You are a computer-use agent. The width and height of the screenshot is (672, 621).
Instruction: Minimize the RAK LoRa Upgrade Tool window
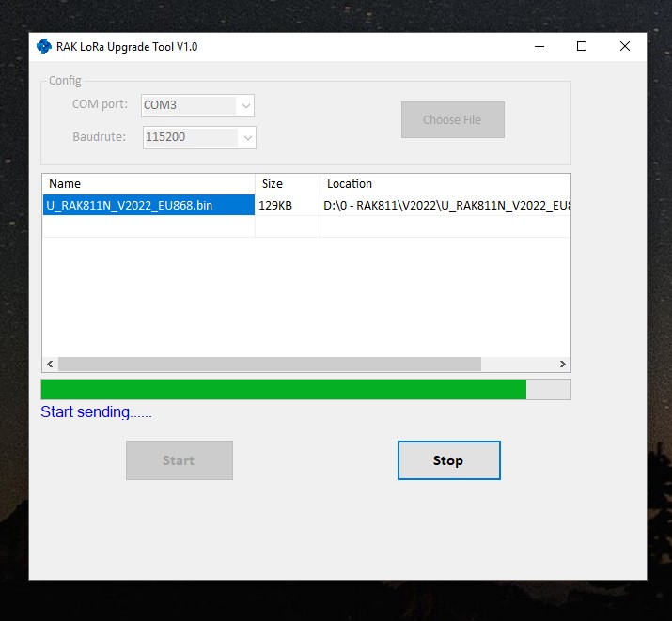pos(539,46)
